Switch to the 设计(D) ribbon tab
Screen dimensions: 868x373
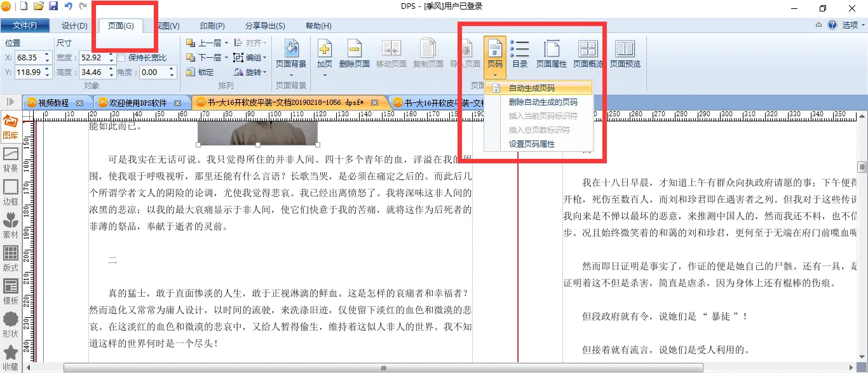coord(74,26)
